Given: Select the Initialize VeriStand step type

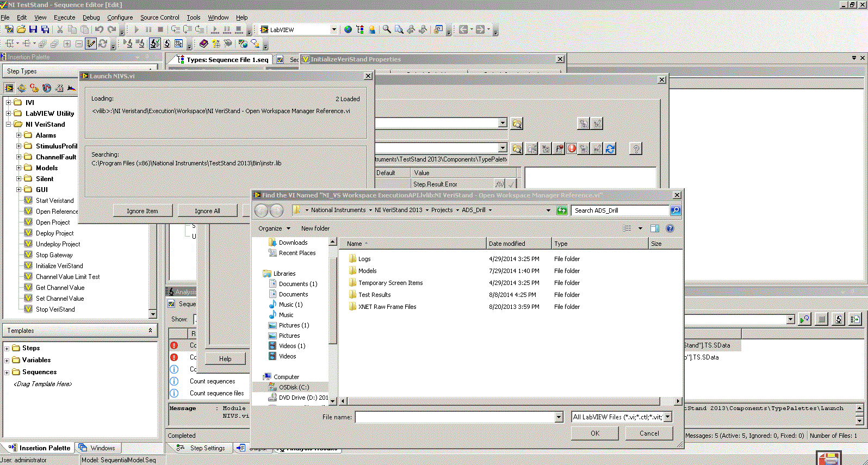Looking at the screenshot, I should pos(59,266).
